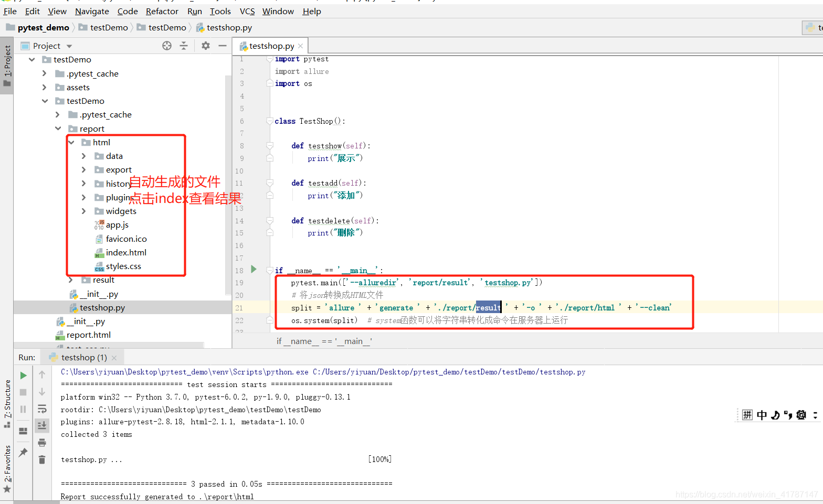This screenshot has width=823, height=504.
Task: Click the Collapse All icon in Project panel
Action: 184,46
